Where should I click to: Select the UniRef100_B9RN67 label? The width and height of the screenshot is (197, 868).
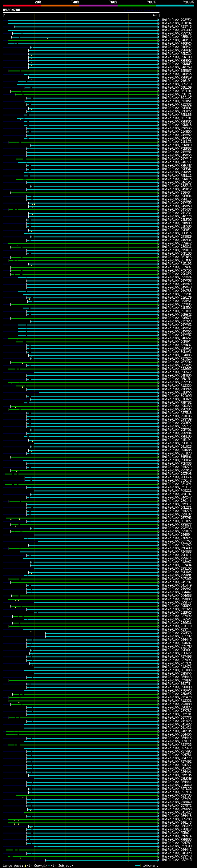click(177, 71)
